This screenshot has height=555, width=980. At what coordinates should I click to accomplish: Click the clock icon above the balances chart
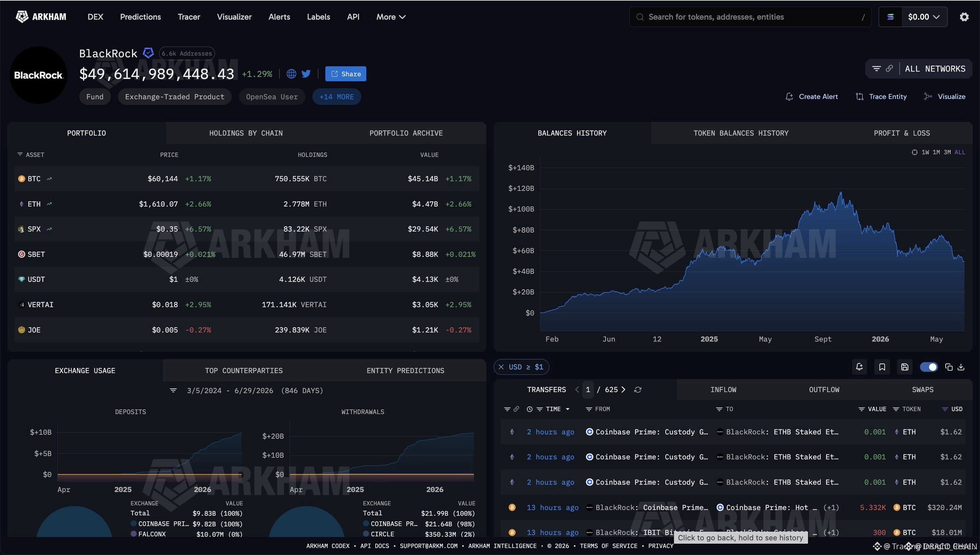914,153
